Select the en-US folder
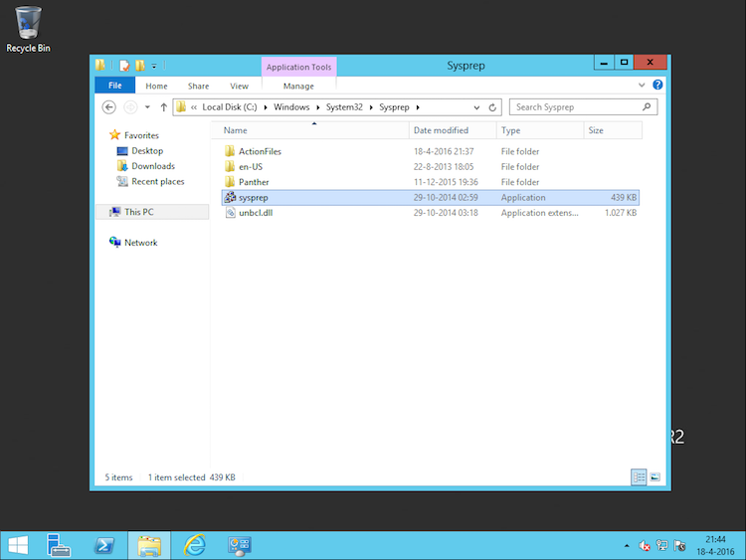The width and height of the screenshot is (746, 560). pyautogui.click(x=431, y=166)
